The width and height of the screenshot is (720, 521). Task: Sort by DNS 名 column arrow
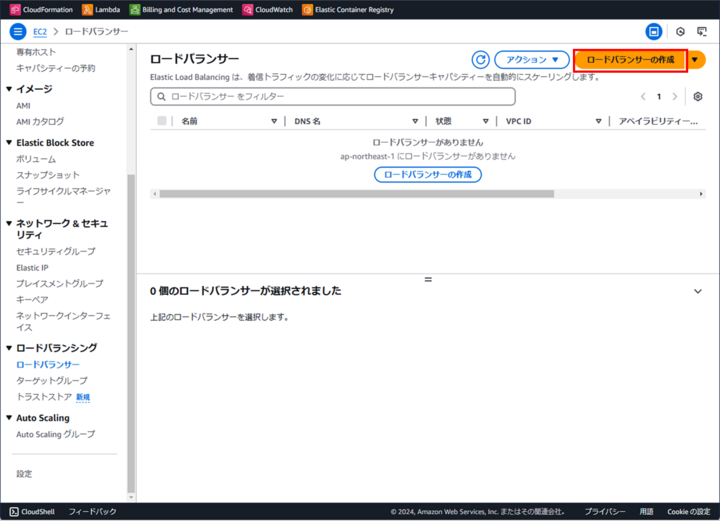pyautogui.click(x=415, y=121)
